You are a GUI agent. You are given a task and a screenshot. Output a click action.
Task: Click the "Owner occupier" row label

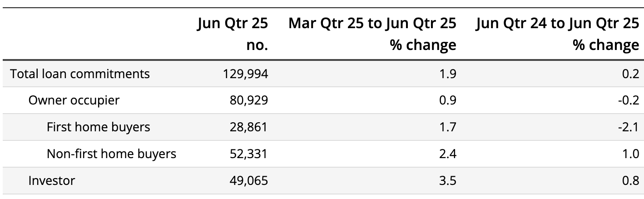(74, 100)
